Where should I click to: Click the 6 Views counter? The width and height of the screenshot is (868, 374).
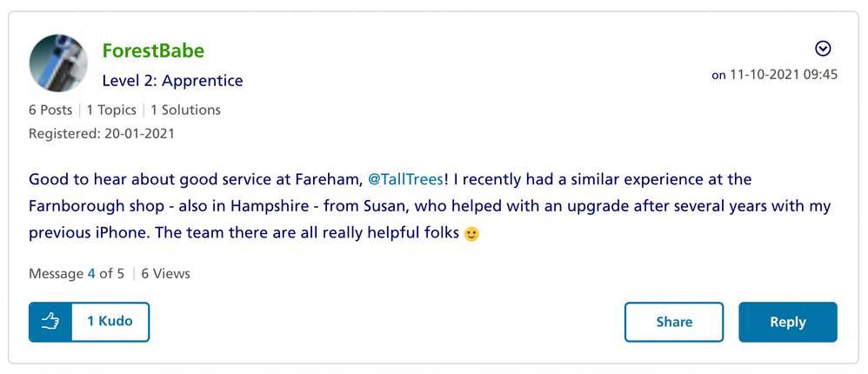click(x=165, y=273)
